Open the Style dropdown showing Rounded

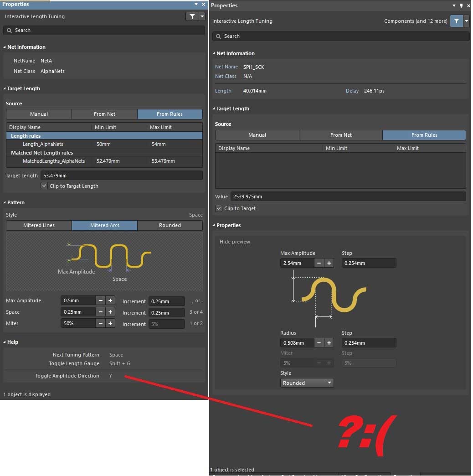307,383
